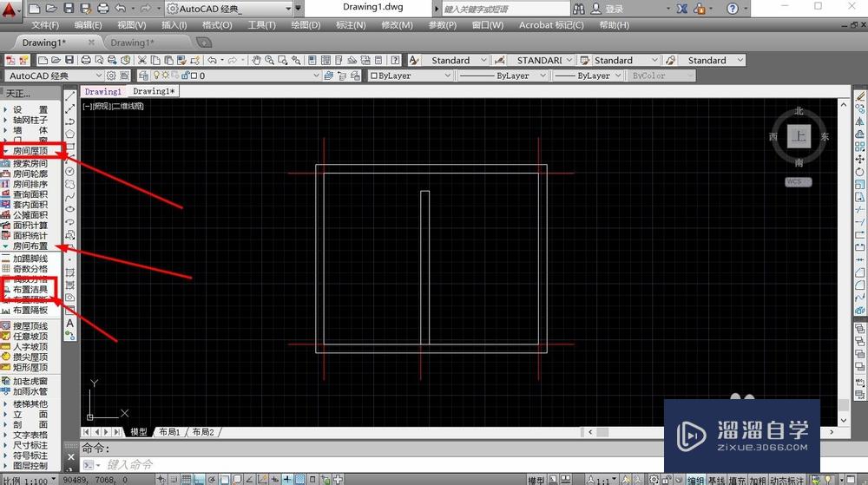Toggle grid display in status bar
868x485 pixels.
(x=187, y=480)
